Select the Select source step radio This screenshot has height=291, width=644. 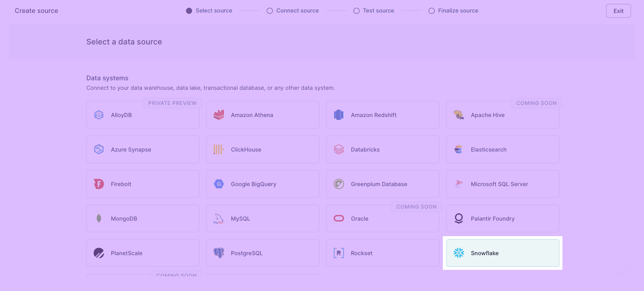[x=189, y=11]
